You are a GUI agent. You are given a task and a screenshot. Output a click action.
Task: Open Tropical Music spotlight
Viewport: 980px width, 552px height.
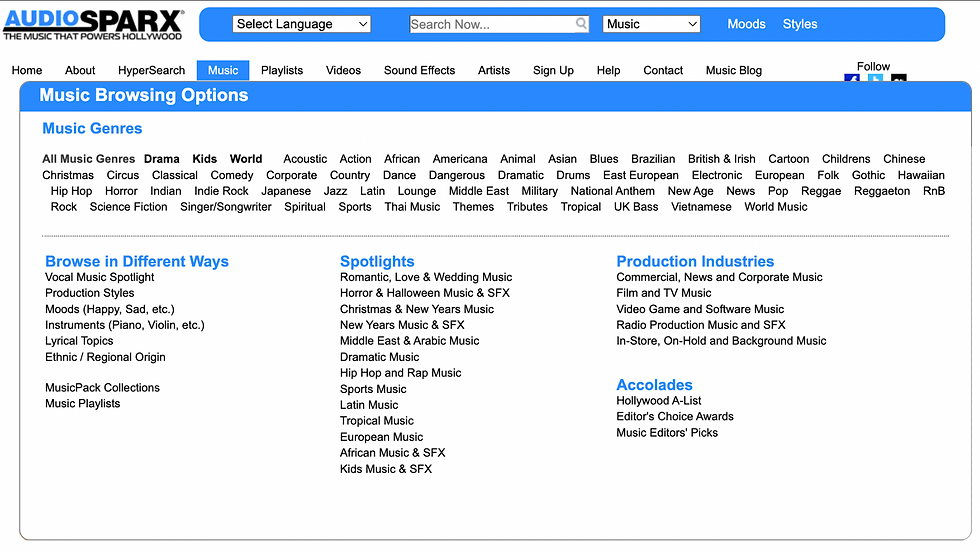[377, 421]
